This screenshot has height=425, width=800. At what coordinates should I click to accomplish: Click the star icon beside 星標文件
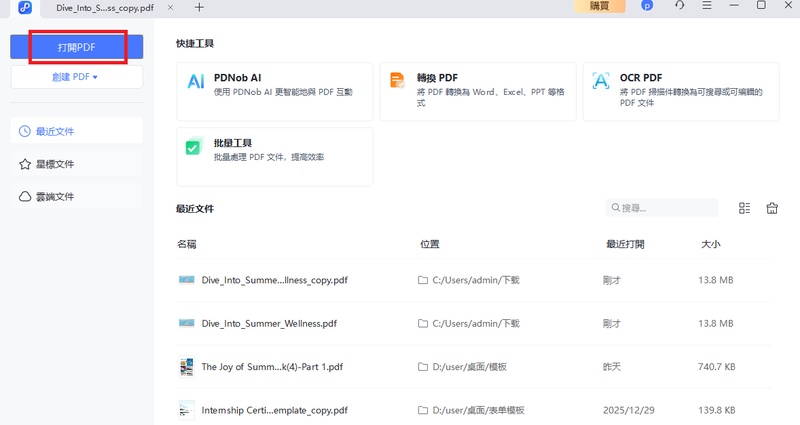point(24,164)
